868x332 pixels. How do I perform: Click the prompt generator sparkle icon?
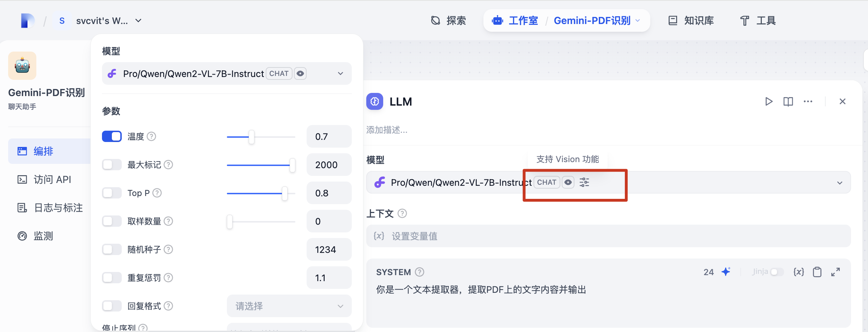click(726, 272)
